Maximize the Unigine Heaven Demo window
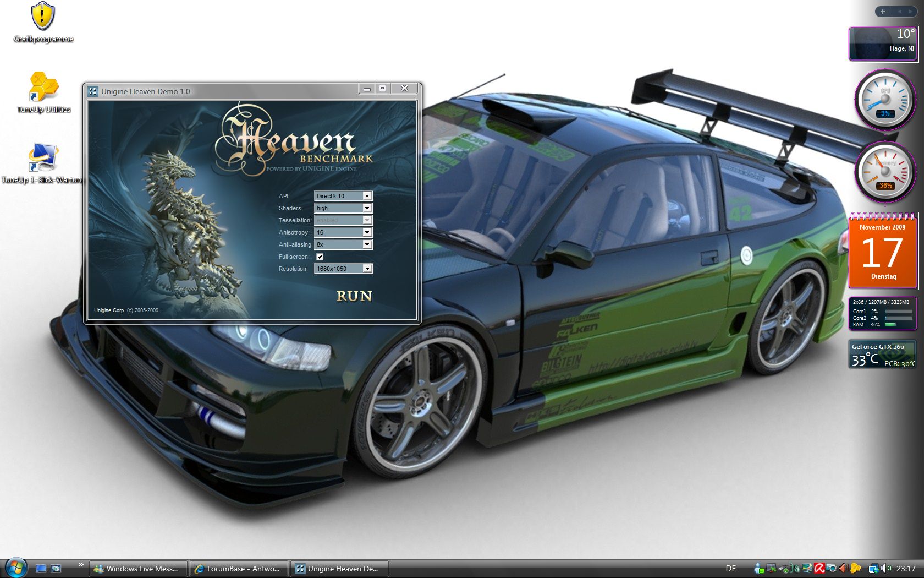This screenshot has width=924, height=578. tap(383, 89)
